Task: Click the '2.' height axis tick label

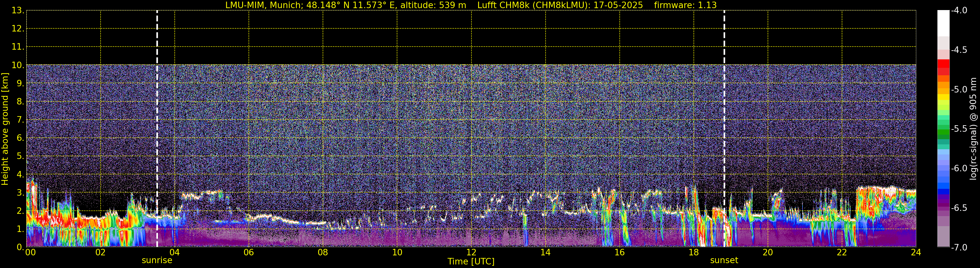Action: (x=20, y=211)
